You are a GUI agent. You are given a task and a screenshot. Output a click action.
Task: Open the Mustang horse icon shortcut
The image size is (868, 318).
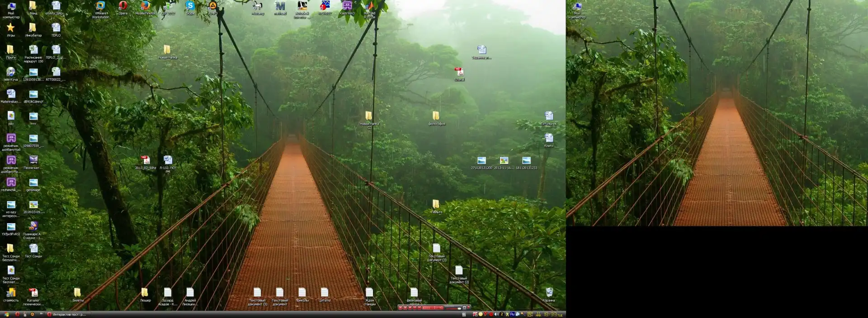coord(258,8)
